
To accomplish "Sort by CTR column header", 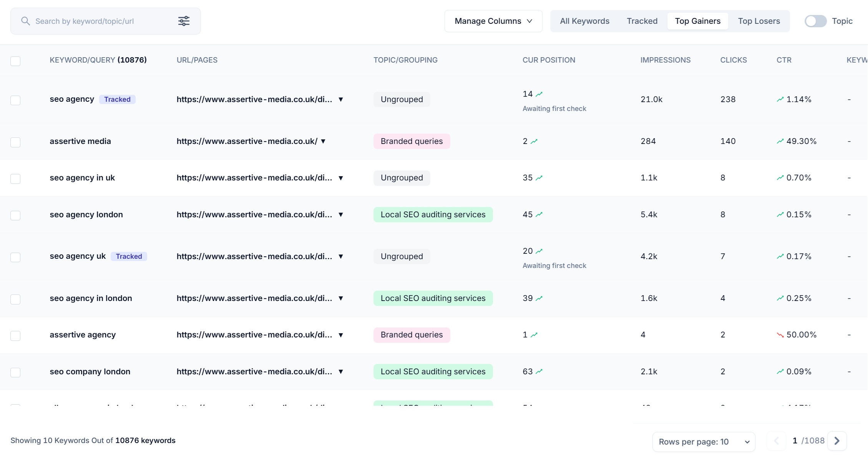I will click(x=784, y=60).
